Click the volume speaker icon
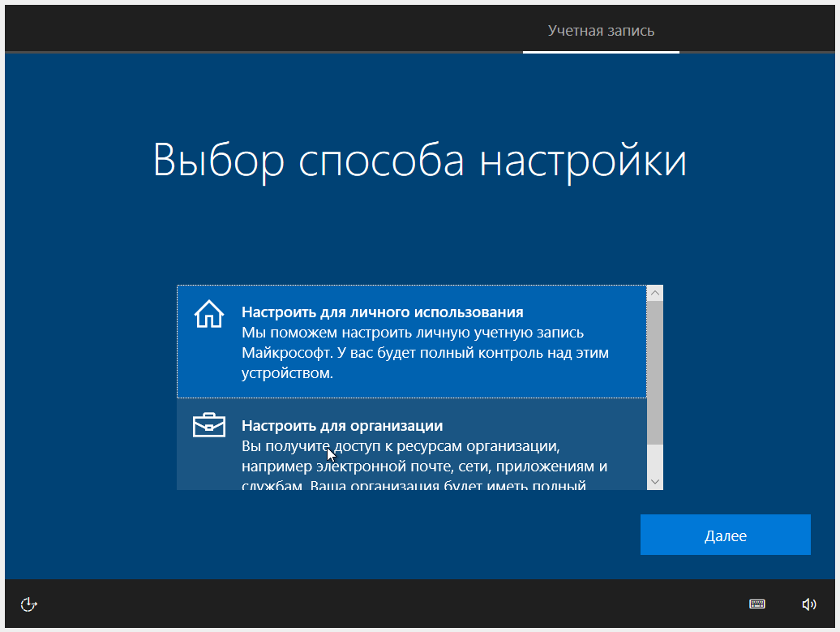The width and height of the screenshot is (840, 632). (808, 604)
